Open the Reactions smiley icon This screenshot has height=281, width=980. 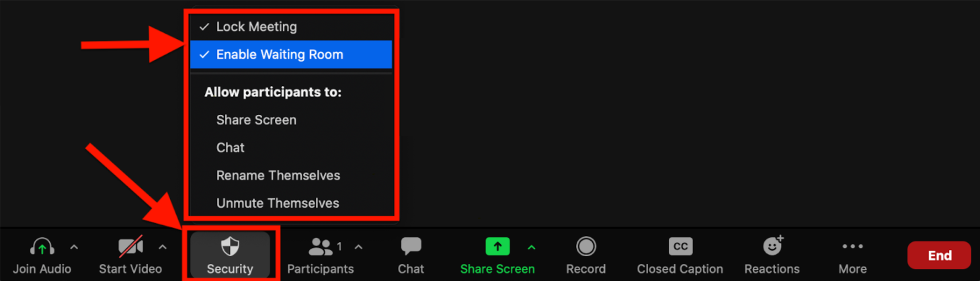773,246
